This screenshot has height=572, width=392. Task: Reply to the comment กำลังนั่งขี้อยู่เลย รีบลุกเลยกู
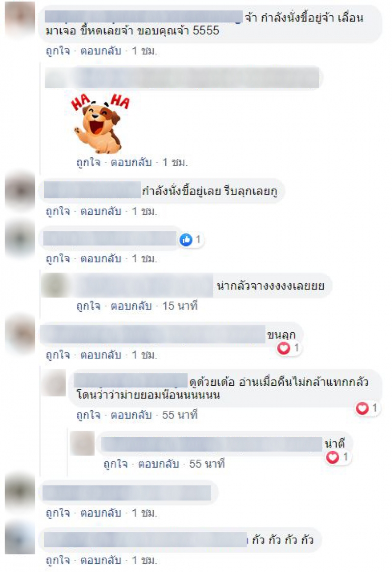pos(100,211)
